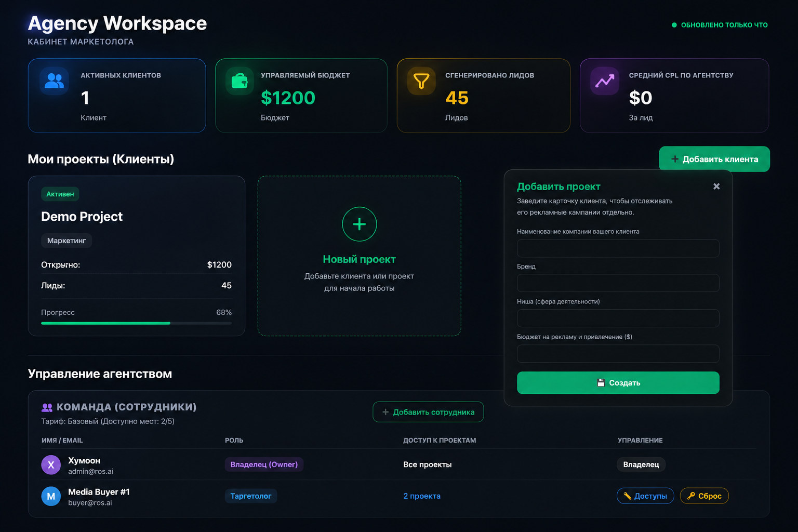This screenshot has height=532, width=798.
Task: Open the Demo Project title
Action: click(82, 217)
